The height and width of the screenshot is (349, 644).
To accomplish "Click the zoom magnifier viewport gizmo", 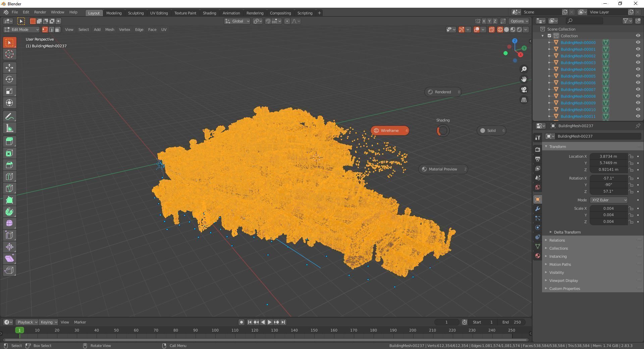I will tap(524, 69).
